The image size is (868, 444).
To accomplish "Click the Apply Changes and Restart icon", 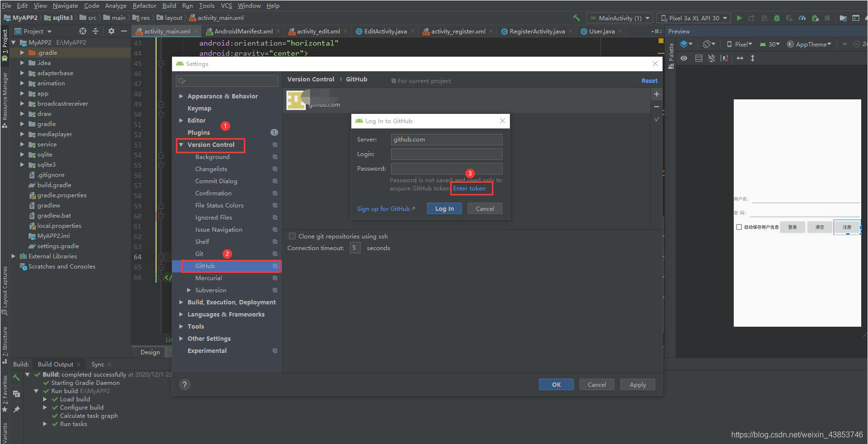I will click(752, 18).
